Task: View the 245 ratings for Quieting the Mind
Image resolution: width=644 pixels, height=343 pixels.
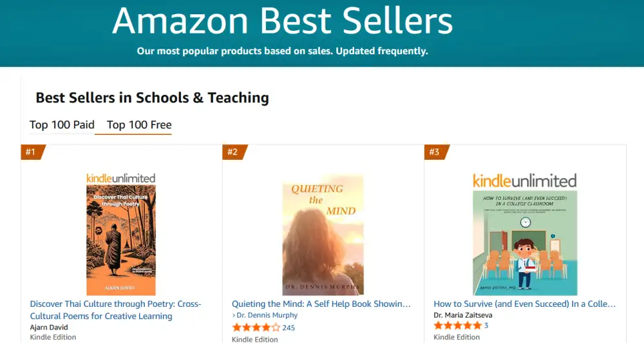Action: pos(289,328)
